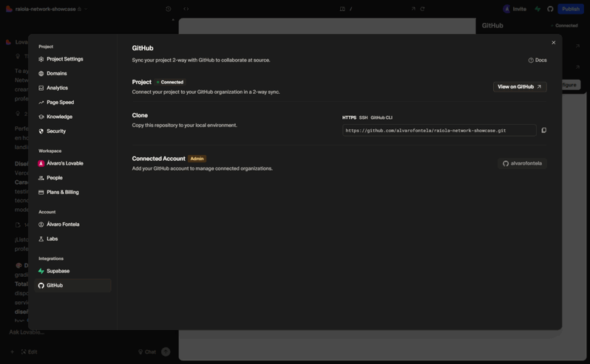Switch clone method to HTTPS
Screen dimensions: 590x364
click(349, 117)
